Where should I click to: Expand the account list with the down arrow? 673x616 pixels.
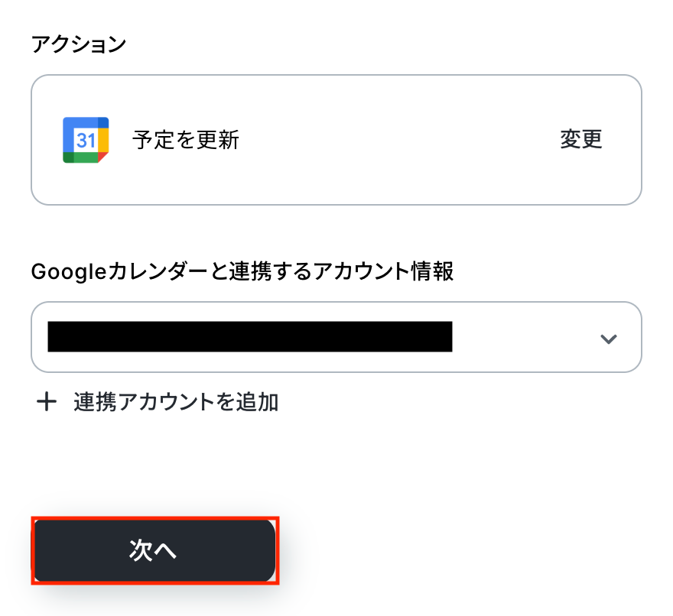[608, 339]
